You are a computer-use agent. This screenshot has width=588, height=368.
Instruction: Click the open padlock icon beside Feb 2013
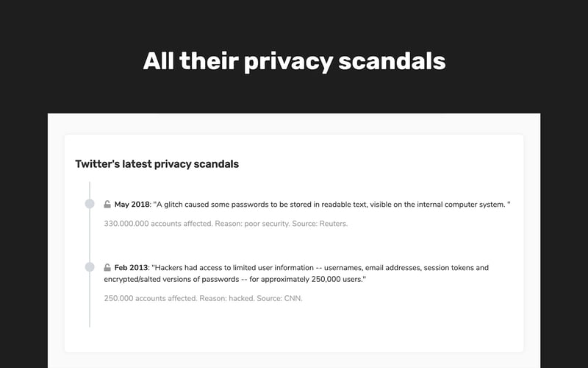coord(107,268)
